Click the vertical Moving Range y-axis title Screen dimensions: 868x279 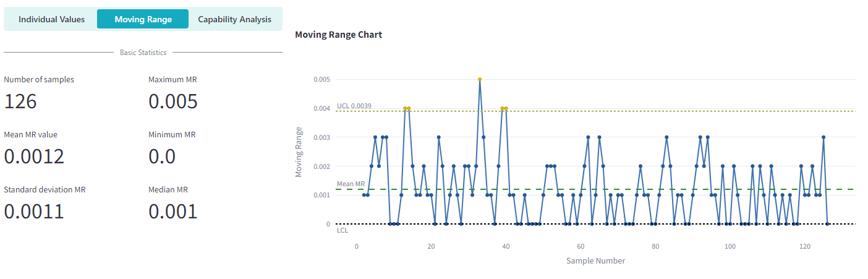299,152
